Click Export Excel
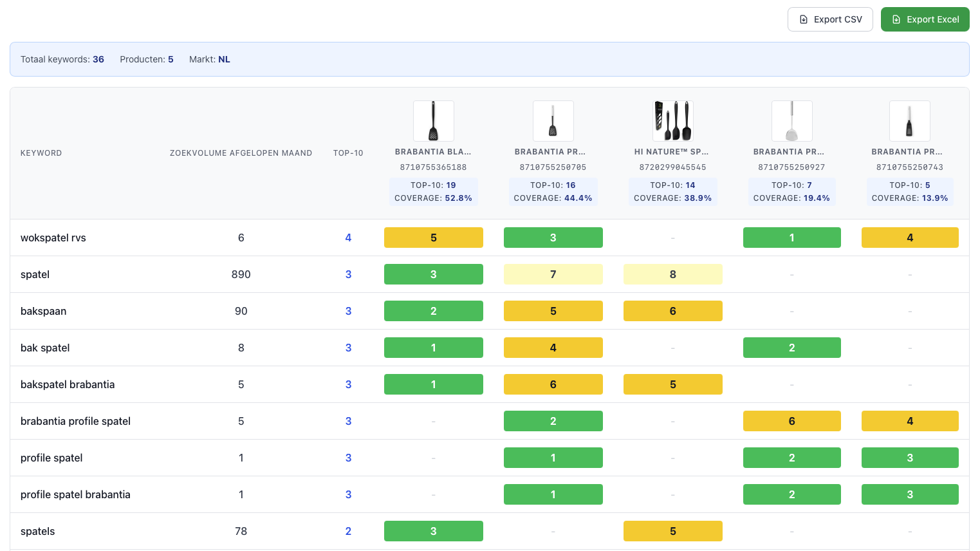Screen dimensions: 980x551 925,19
